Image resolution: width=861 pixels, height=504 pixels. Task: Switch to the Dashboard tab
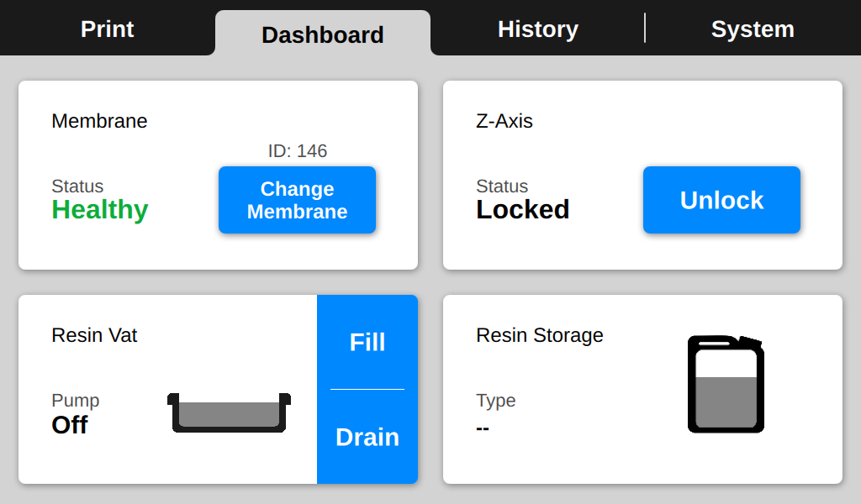click(323, 34)
